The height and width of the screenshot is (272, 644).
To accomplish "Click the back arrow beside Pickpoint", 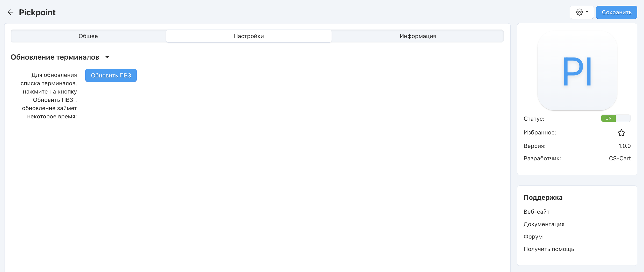I will 11,12.
